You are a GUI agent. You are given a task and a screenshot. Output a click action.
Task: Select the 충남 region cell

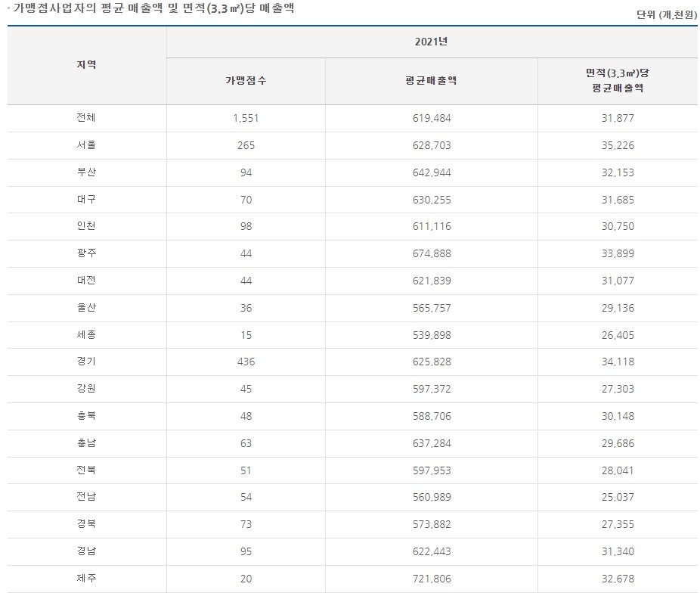pos(86,442)
